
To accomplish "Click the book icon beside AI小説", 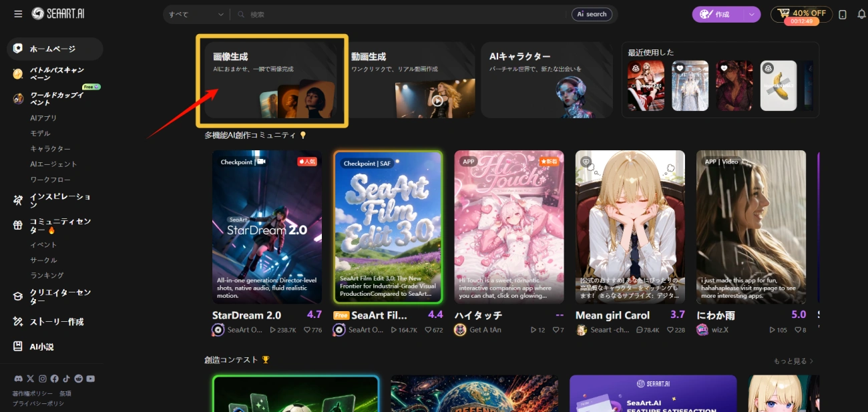I will [18, 347].
